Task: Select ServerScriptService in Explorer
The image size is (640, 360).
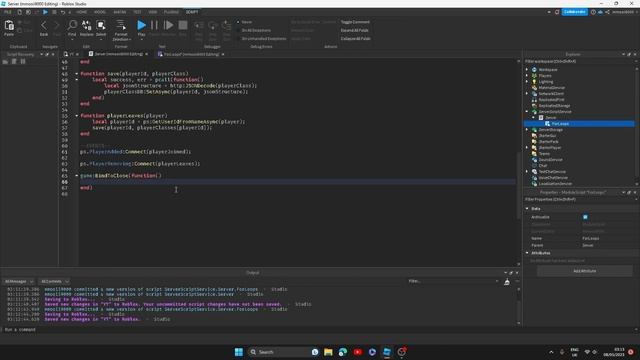Action: [555, 111]
